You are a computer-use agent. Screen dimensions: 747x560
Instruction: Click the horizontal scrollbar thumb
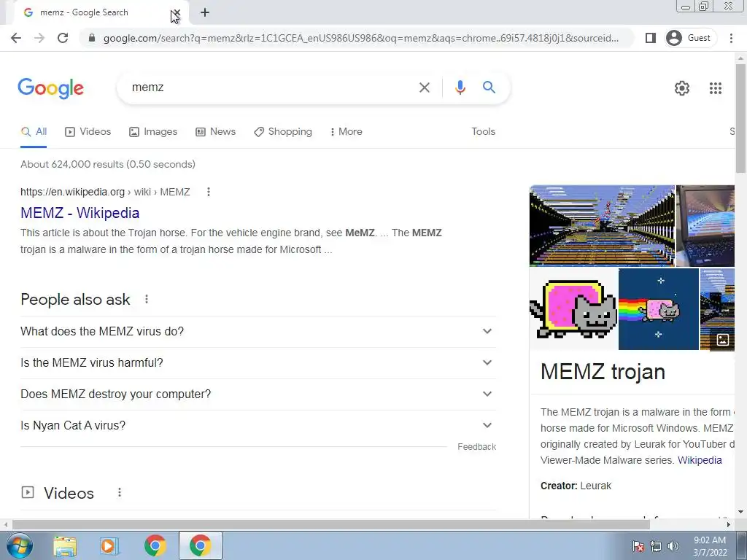click(330, 524)
